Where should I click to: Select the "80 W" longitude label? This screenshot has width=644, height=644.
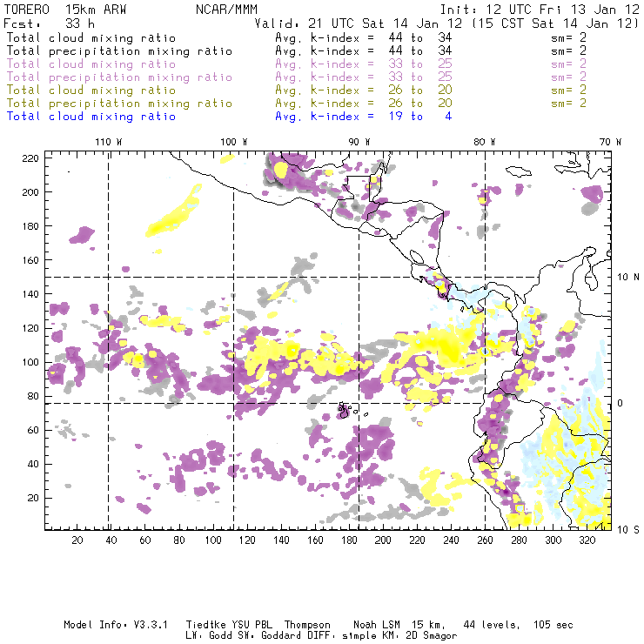[485, 142]
